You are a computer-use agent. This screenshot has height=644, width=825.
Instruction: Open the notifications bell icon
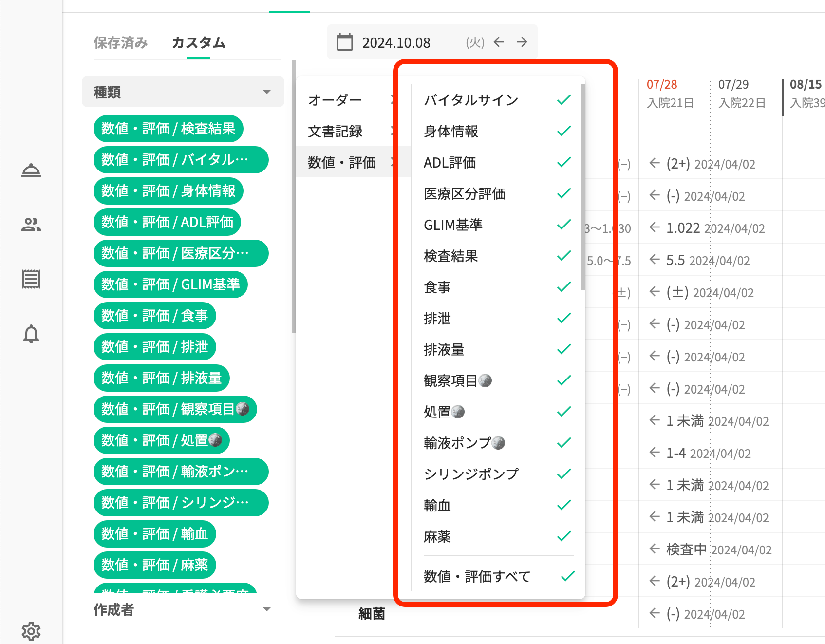[x=31, y=334]
